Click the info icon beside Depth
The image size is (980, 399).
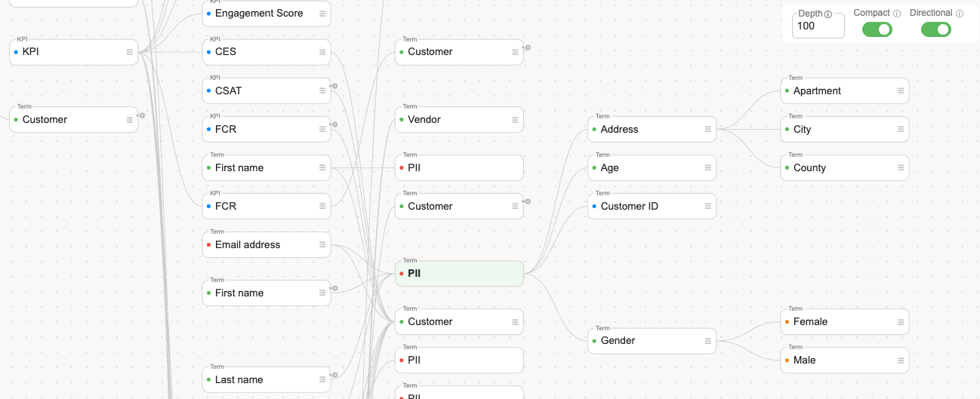[x=828, y=14]
